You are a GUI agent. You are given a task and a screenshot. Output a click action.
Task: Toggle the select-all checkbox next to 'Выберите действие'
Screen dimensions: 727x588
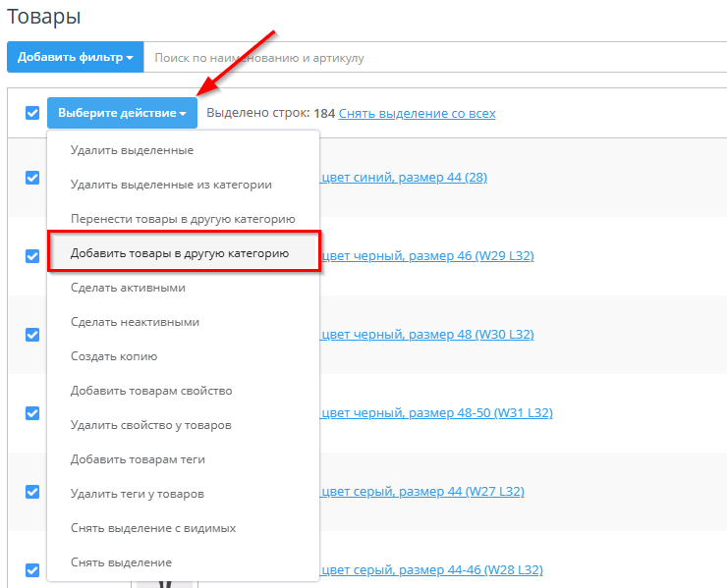(32, 113)
